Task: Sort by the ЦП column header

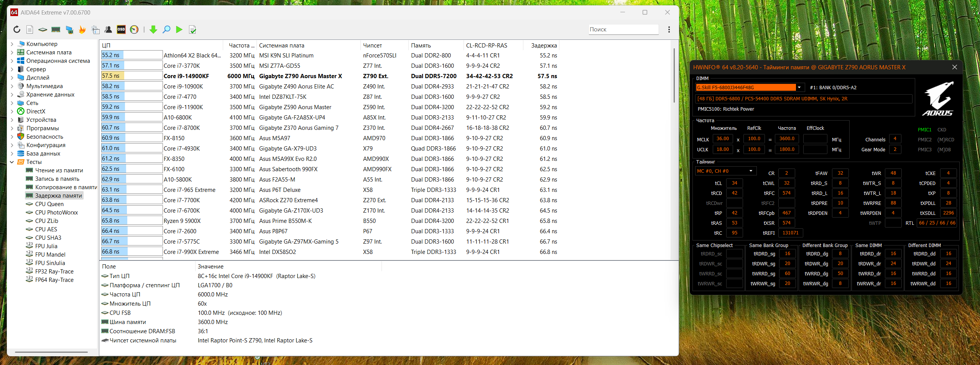Action: 163,46
